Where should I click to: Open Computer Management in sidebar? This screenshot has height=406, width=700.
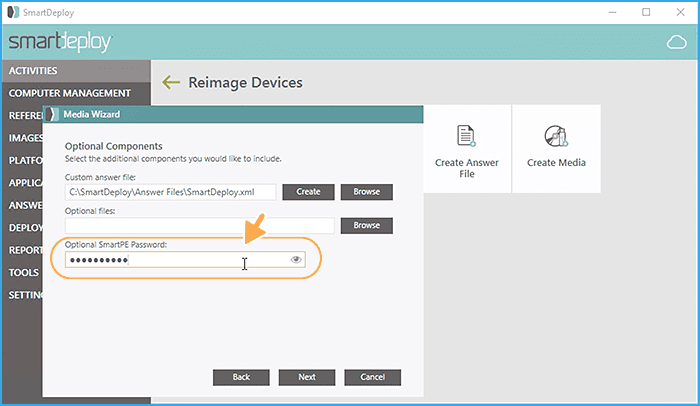click(70, 93)
